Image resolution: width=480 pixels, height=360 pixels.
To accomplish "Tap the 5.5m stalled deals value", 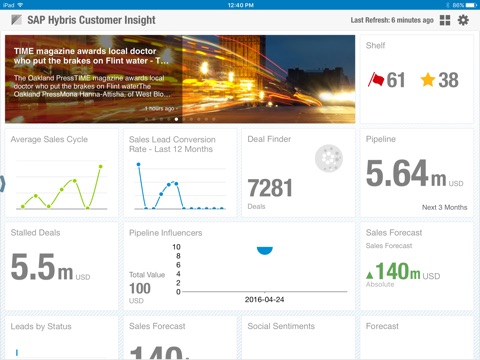I will pos(42,267).
